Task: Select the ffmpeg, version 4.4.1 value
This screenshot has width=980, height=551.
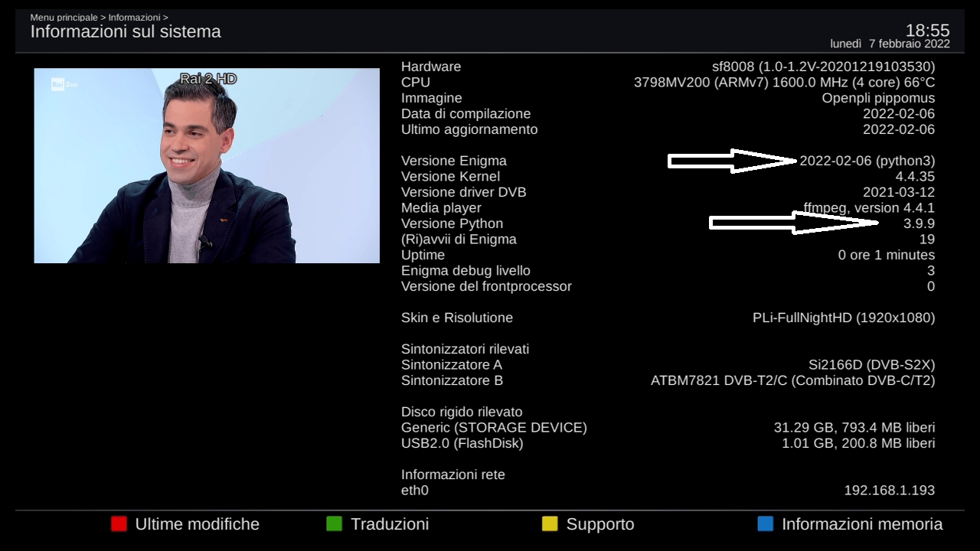Action: [x=869, y=208]
